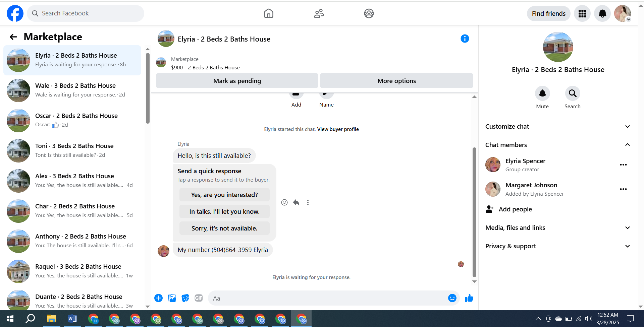Go back from Marketplace with arrow
The height and width of the screenshot is (327, 644).
tap(13, 37)
